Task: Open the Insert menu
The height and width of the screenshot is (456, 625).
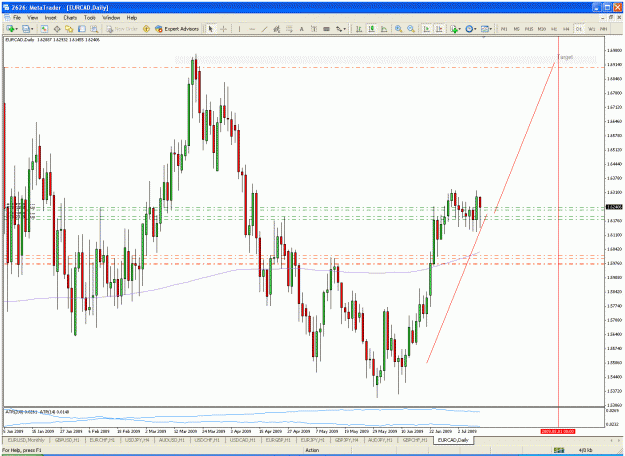Action: (50, 18)
